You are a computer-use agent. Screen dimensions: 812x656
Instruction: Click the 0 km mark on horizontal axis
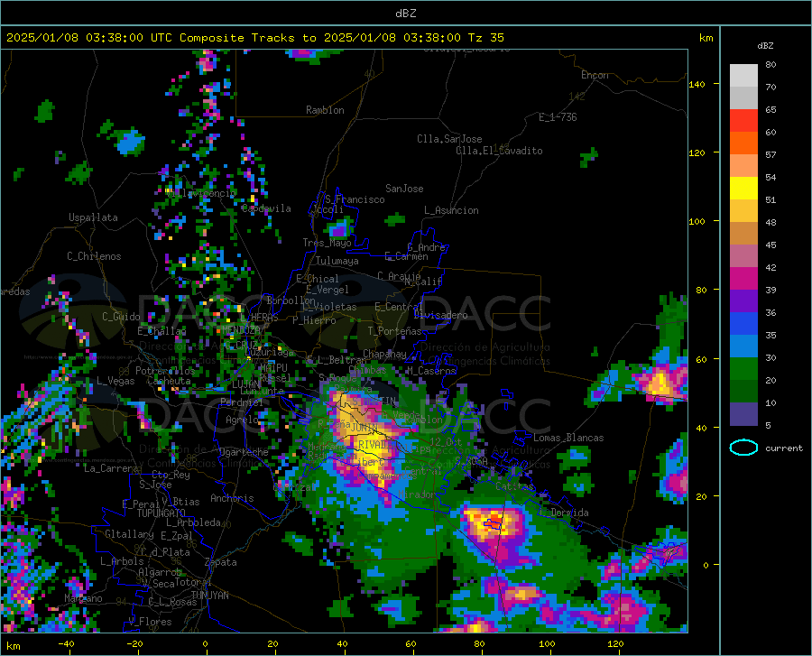click(x=206, y=644)
